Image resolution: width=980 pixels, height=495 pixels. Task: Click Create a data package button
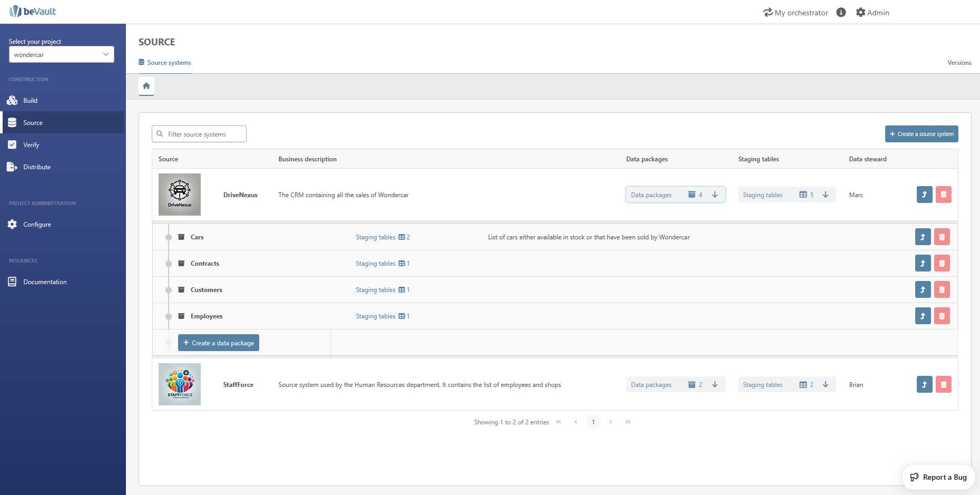218,343
